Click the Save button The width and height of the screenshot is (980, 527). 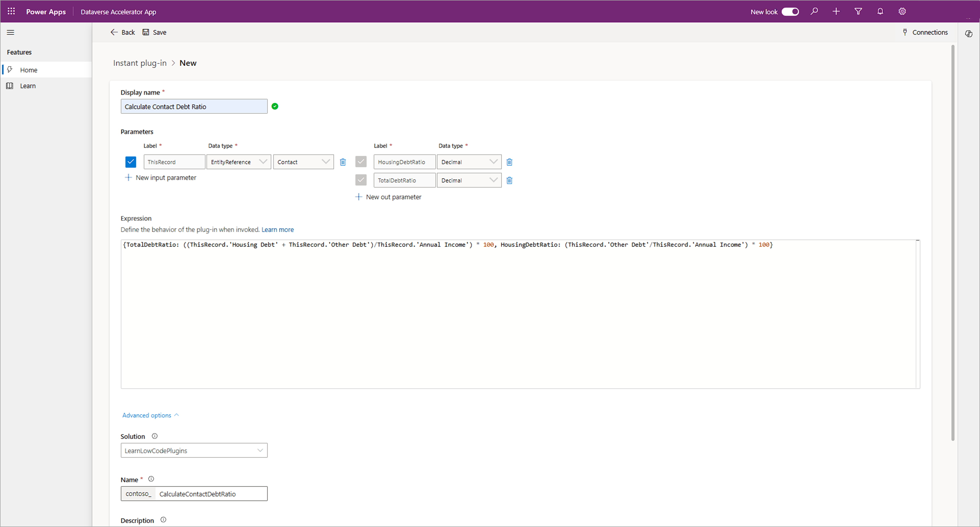(x=154, y=32)
